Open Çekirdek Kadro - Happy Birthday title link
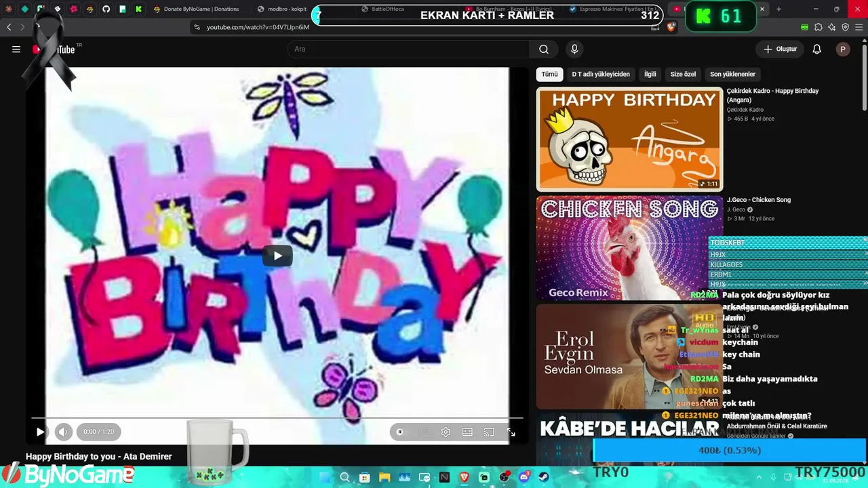This screenshot has width=868, height=488. point(772,96)
